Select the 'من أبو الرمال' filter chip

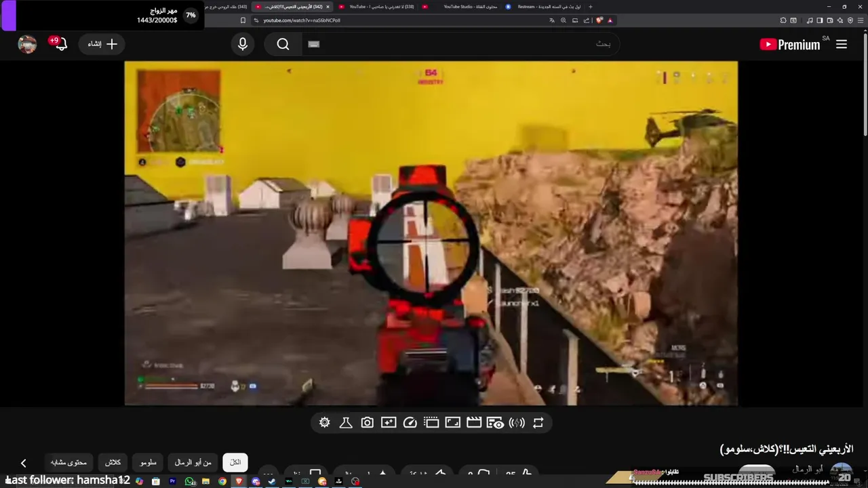[193, 462]
